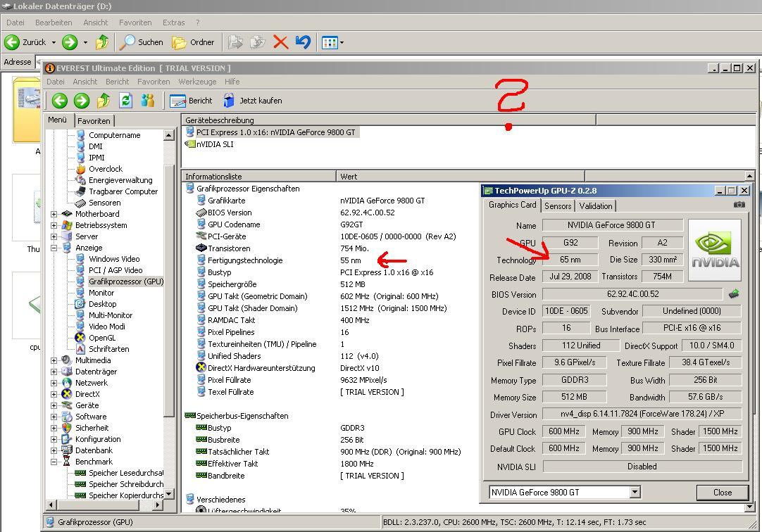Click Jetzt kaufen purchase button

point(253,101)
